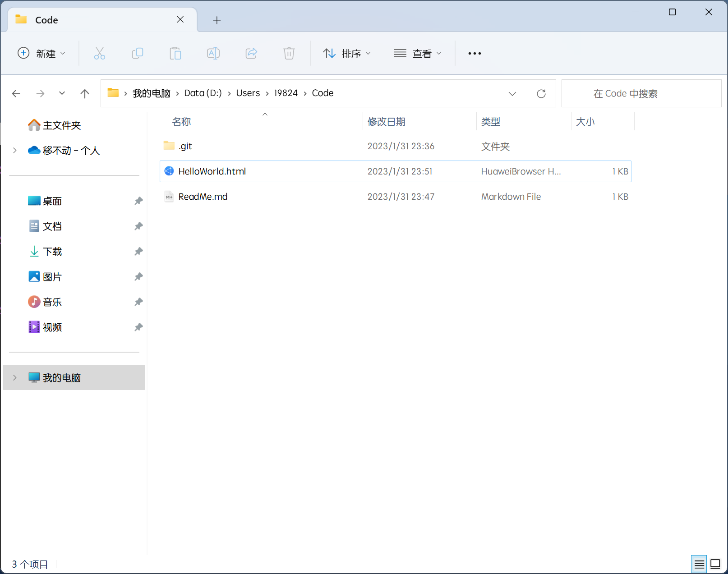Viewport: 728px width, 574px height.
Task: Close the Code tab
Action: [180, 19]
